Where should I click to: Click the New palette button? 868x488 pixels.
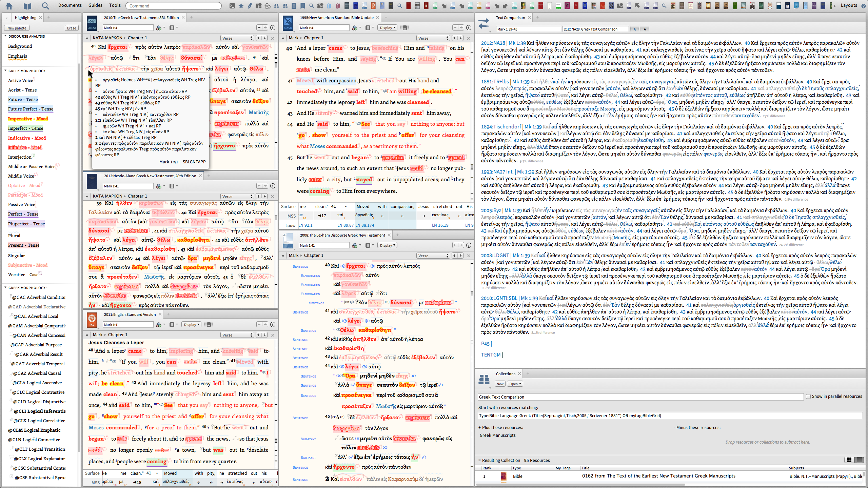[x=17, y=28]
